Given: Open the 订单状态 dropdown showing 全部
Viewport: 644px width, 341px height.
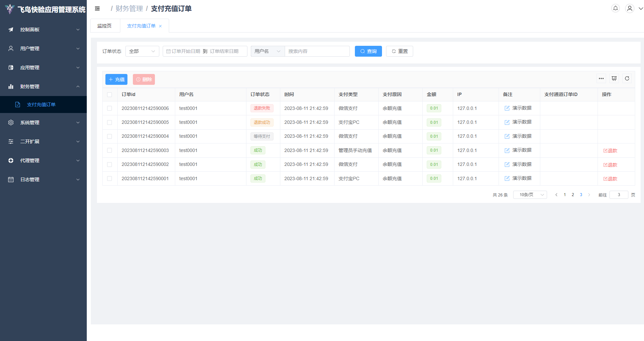Looking at the screenshot, I should coord(142,51).
